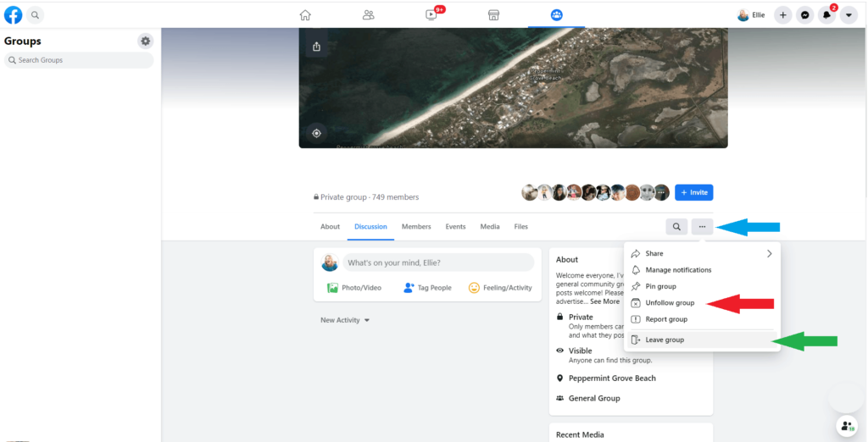Open the Groups icon in top bar
Image resolution: width=868 pixels, height=442 pixels.
556,15
